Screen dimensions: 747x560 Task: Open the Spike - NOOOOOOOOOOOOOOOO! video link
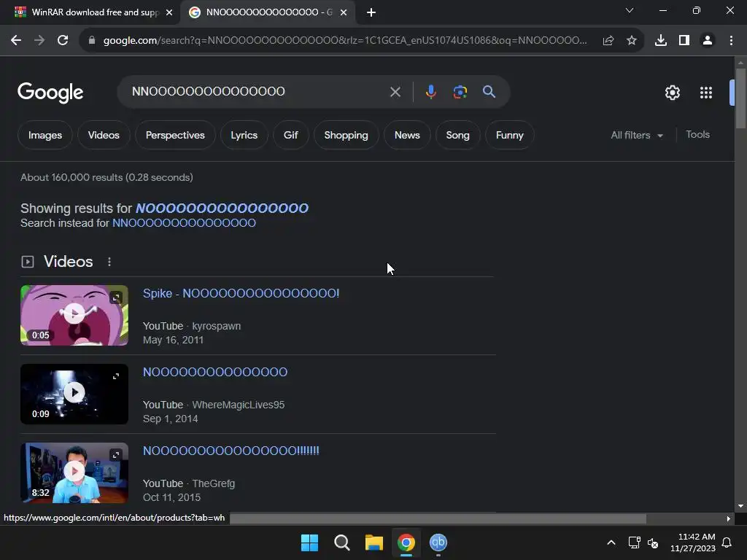(x=241, y=293)
